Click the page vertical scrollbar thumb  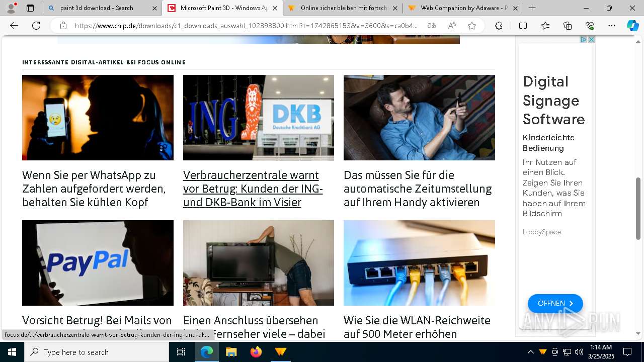(x=638, y=209)
